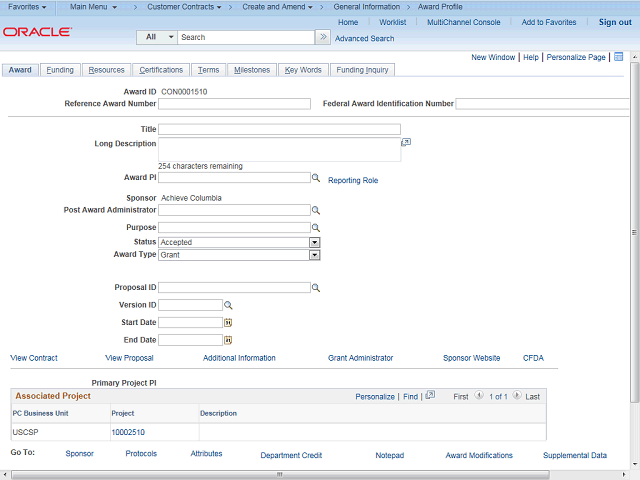Screen dimensions: 640x480
Task: Switch to the Funding tab
Action: pyautogui.click(x=60, y=70)
